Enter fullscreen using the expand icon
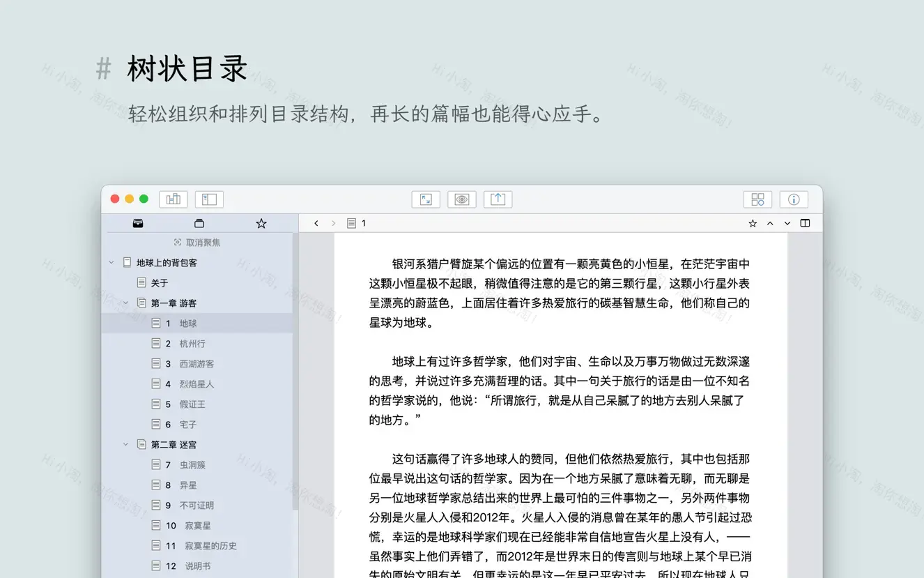This screenshot has width=924, height=578. (x=426, y=199)
